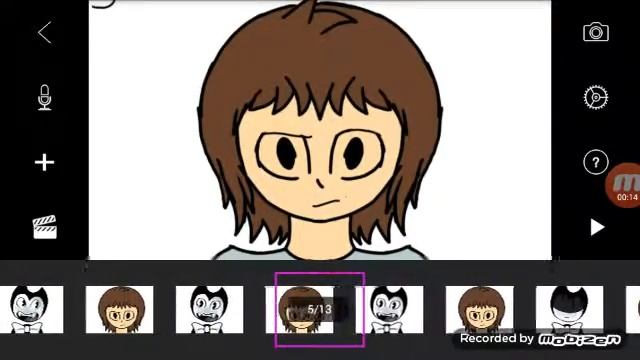Select the highlighted frame 5/13 thumbnail

320,309
